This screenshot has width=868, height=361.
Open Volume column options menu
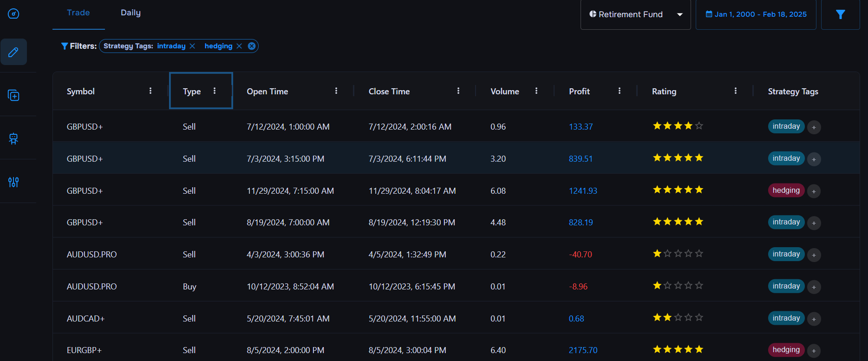(536, 91)
